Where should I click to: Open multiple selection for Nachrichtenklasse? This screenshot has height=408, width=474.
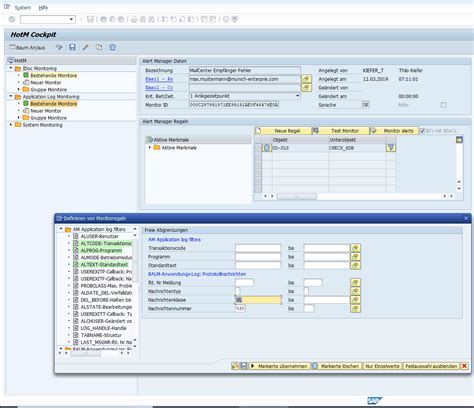(x=355, y=300)
